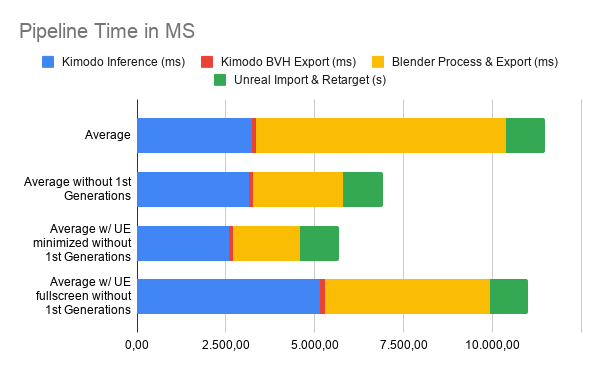Click the 'Average without 1st Generations' row label
The image size is (600, 371).
tap(78, 189)
